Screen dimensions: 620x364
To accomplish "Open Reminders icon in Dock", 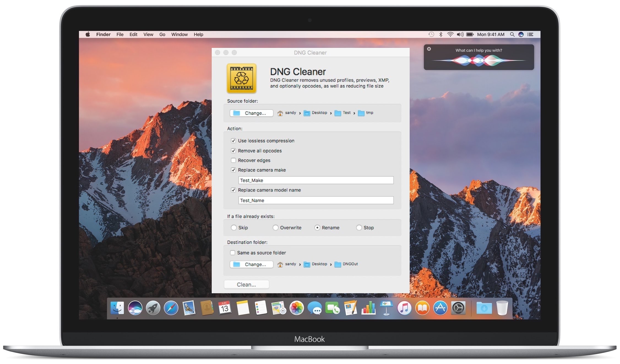I will (x=261, y=308).
